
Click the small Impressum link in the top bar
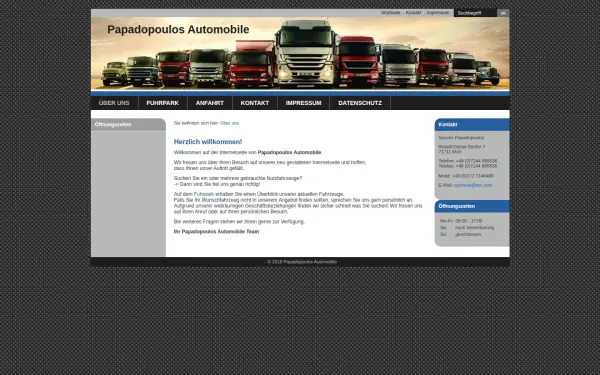point(438,13)
